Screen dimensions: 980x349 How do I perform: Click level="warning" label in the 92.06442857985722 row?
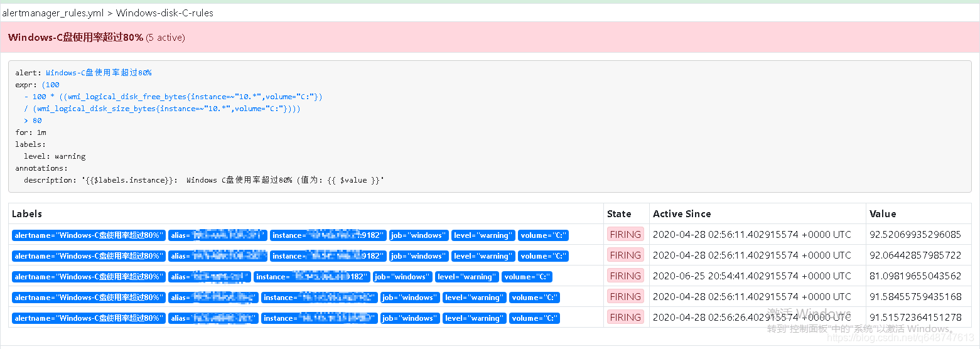483,256
